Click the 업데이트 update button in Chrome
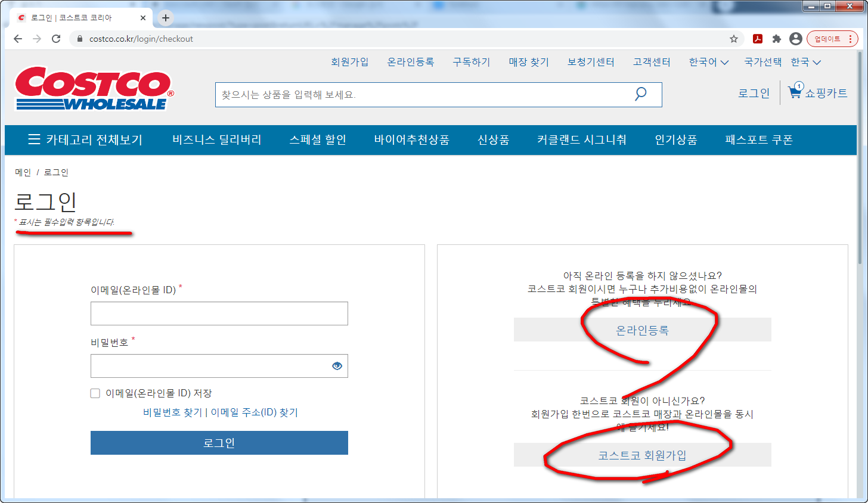Screen dimensions: 868x503 [x=827, y=39]
